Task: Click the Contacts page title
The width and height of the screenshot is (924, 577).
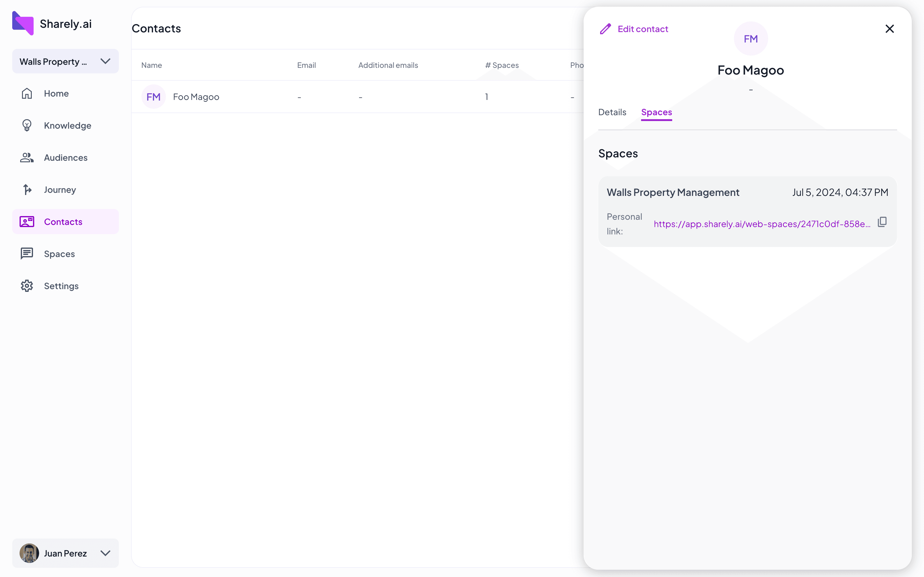Action: click(156, 29)
